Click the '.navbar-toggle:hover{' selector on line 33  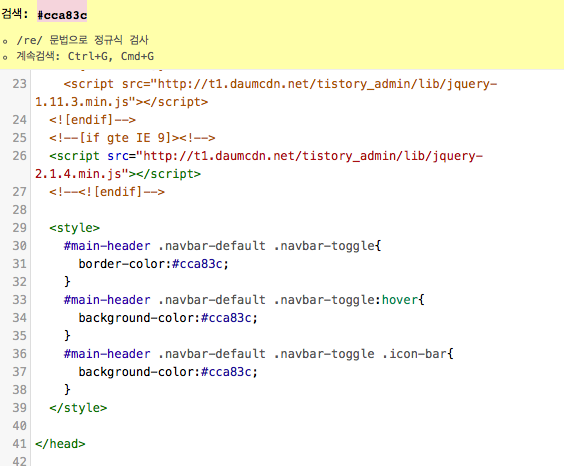click(x=349, y=300)
